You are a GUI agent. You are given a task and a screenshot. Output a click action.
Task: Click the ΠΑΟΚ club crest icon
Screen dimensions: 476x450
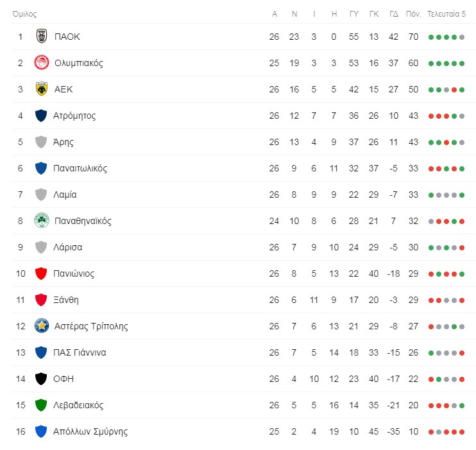[x=41, y=37]
